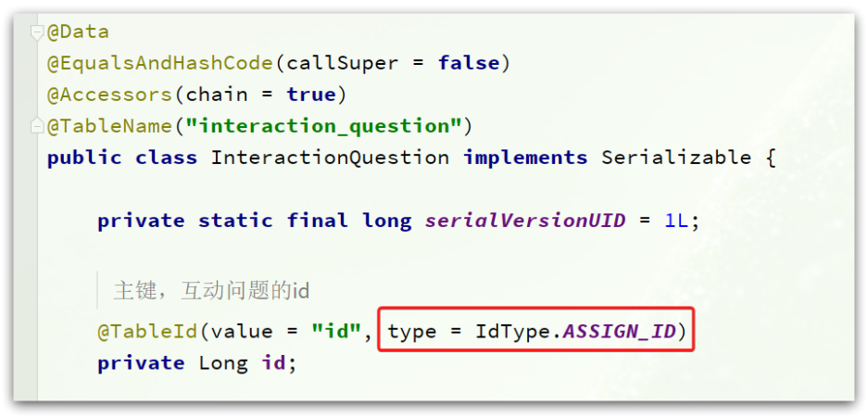This screenshot has width=868, height=418.
Task: Collapse the fold marker beside @TableName
Action: pos(38,126)
